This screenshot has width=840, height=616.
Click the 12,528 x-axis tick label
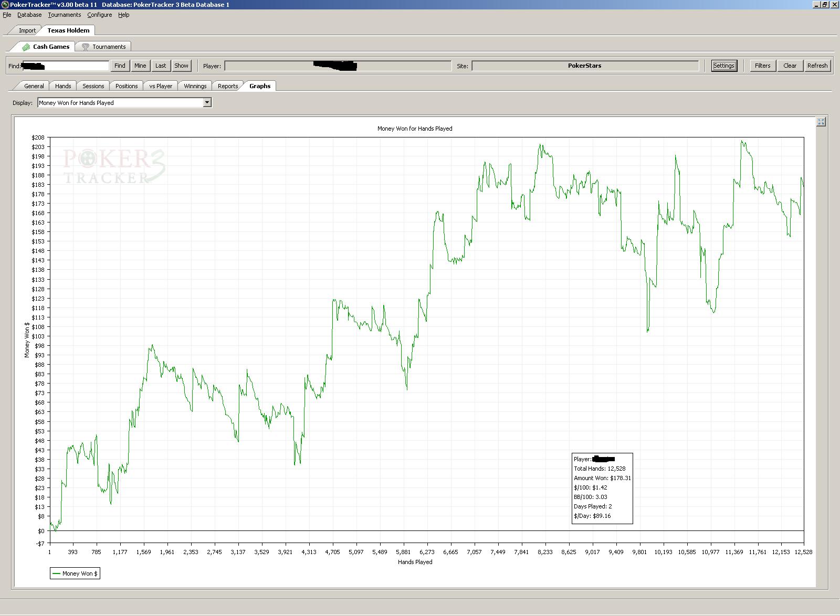coord(802,552)
